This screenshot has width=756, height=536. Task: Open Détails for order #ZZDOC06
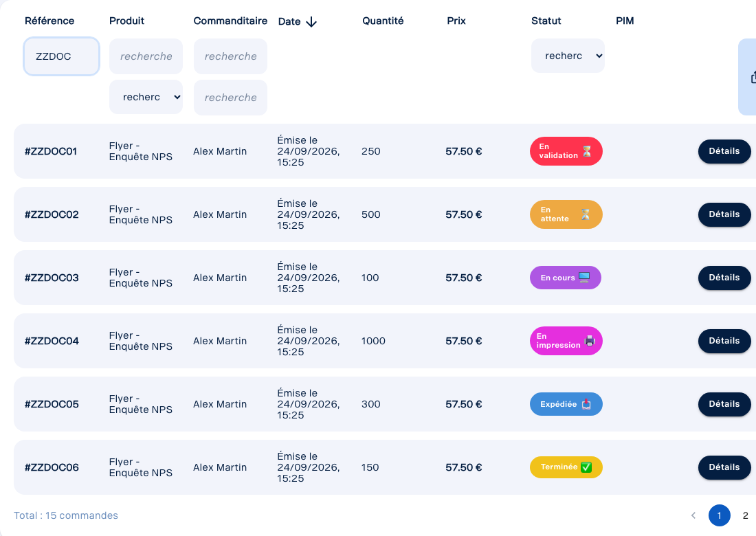coord(724,467)
